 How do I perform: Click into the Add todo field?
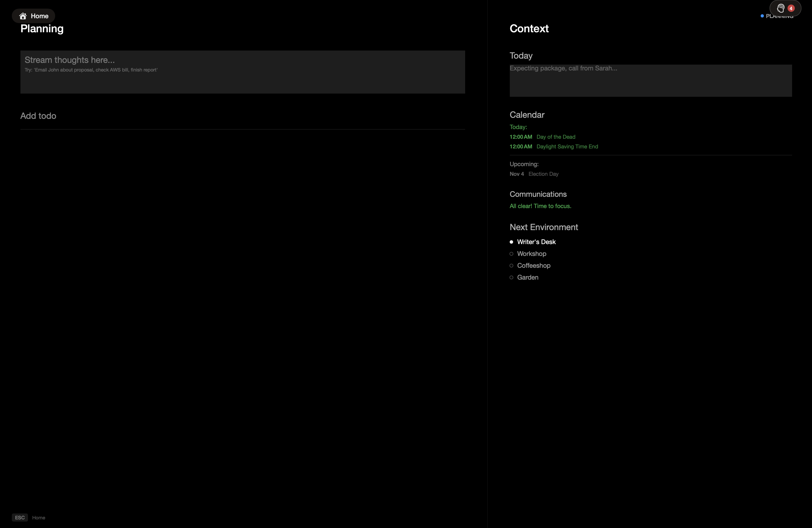tap(242, 116)
